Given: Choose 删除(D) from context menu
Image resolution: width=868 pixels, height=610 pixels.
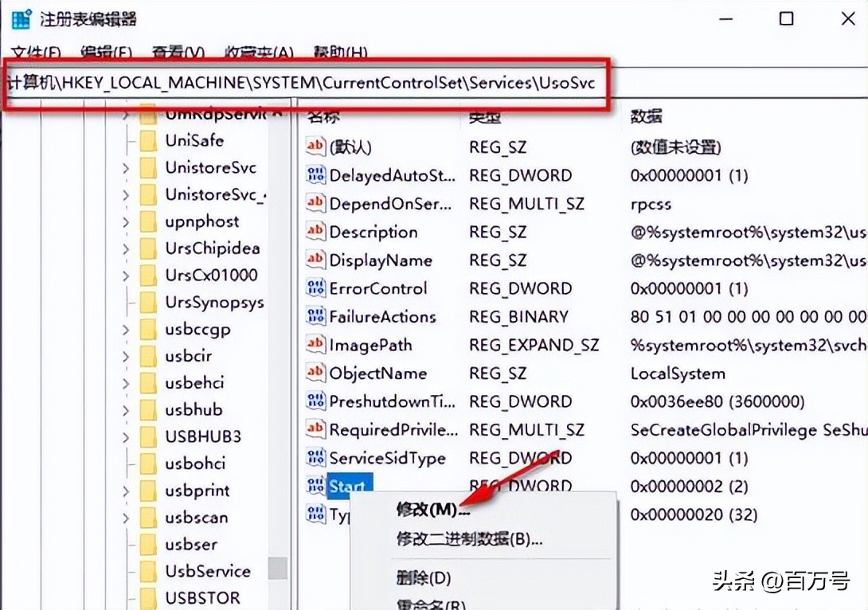Looking at the screenshot, I should click(x=424, y=578).
